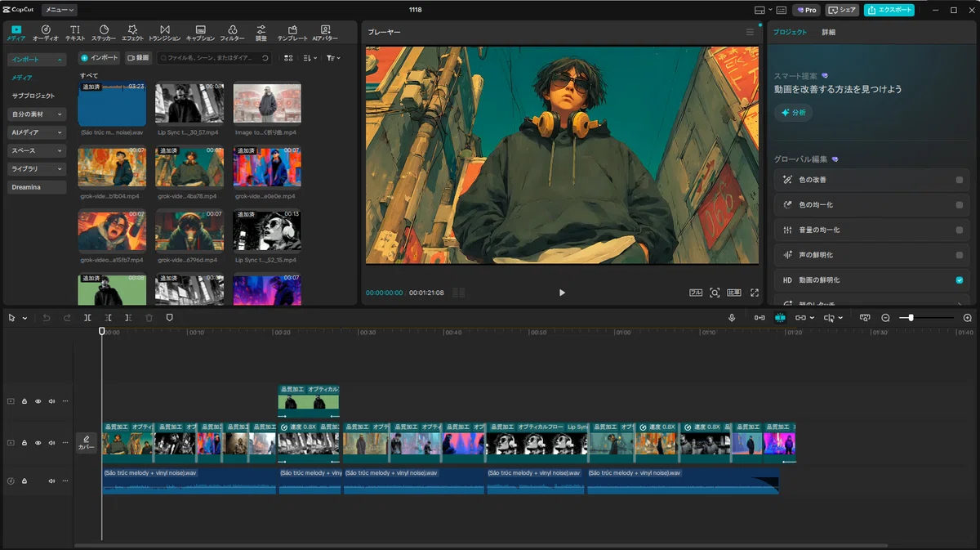Click the blue インポート button
Image resolution: width=980 pixels, height=550 pixels.
(x=100, y=58)
